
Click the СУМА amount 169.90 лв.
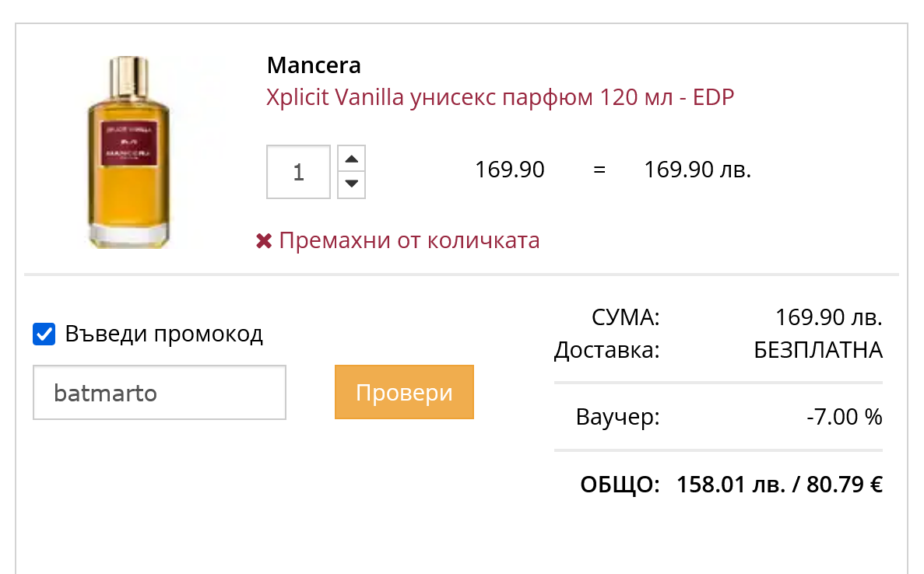pyautogui.click(x=829, y=317)
